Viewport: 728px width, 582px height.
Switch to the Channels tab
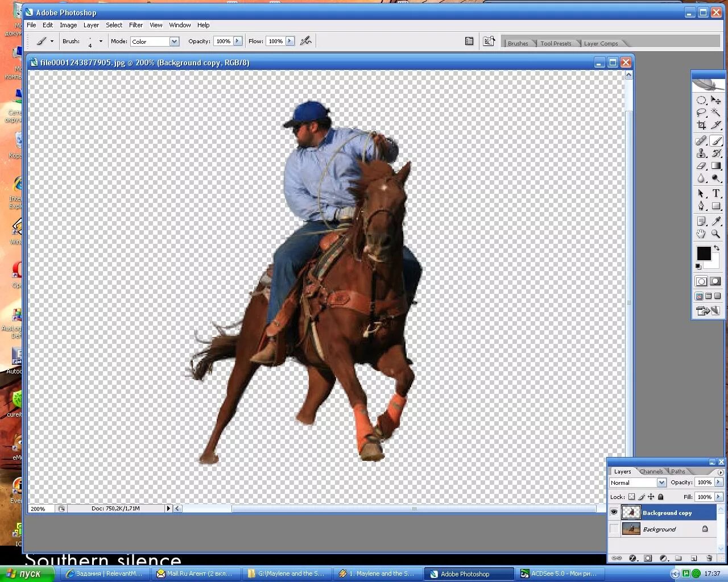tap(651, 471)
